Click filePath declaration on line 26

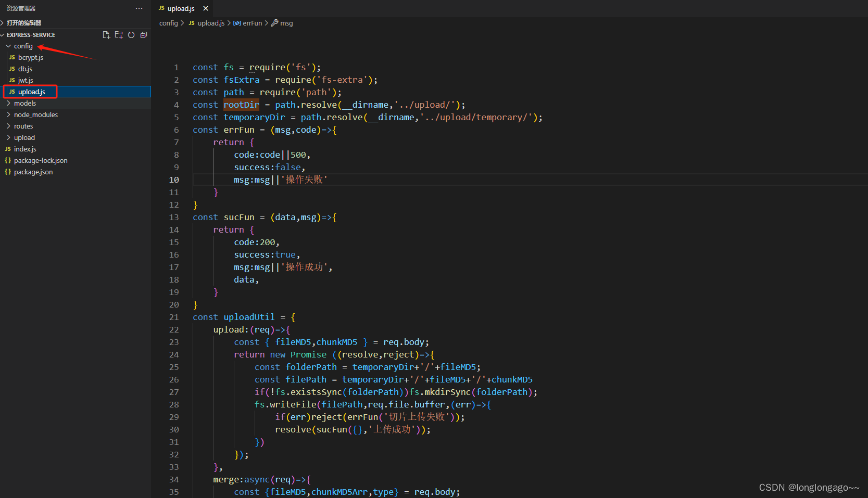[306, 379]
